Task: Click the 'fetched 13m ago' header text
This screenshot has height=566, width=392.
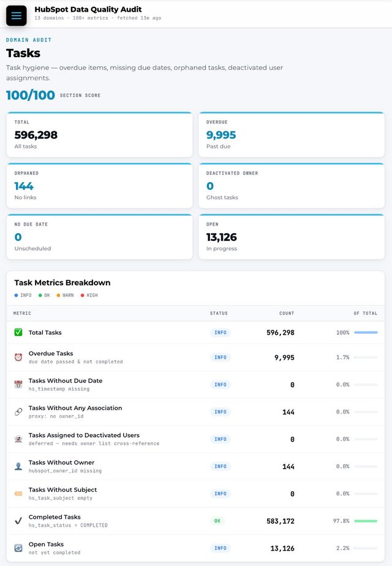Action: pyautogui.click(x=139, y=18)
